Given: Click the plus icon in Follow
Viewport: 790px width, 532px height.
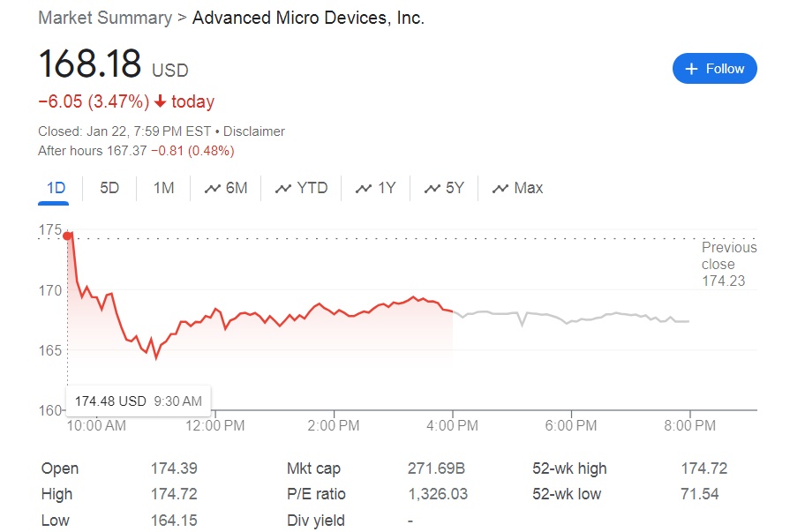Looking at the screenshot, I should [691, 69].
